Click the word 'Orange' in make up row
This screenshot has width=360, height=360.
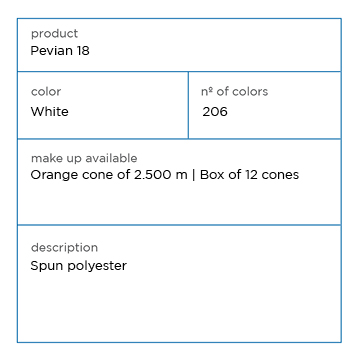[53, 175]
